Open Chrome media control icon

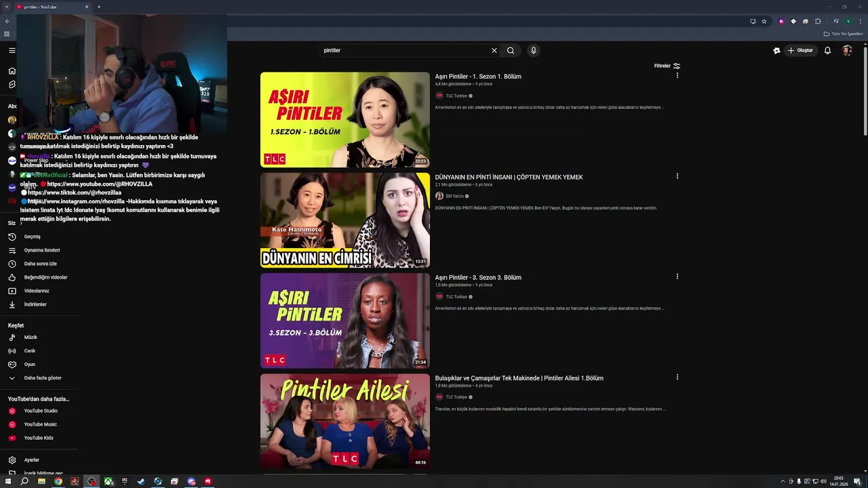835,21
